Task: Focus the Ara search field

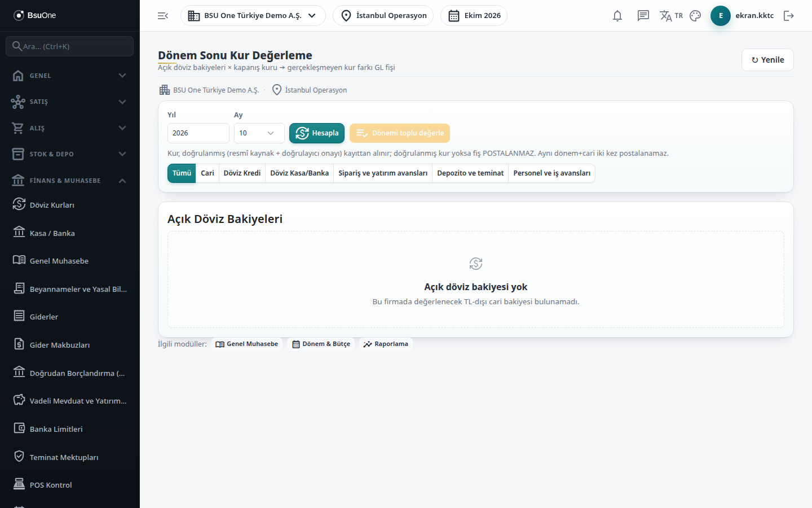Action: [70, 46]
